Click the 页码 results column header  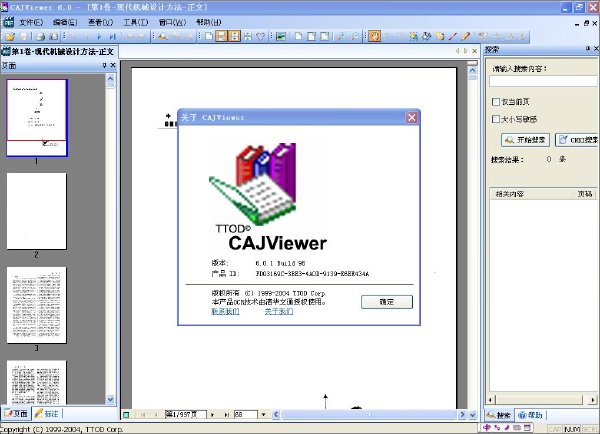[585, 194]
